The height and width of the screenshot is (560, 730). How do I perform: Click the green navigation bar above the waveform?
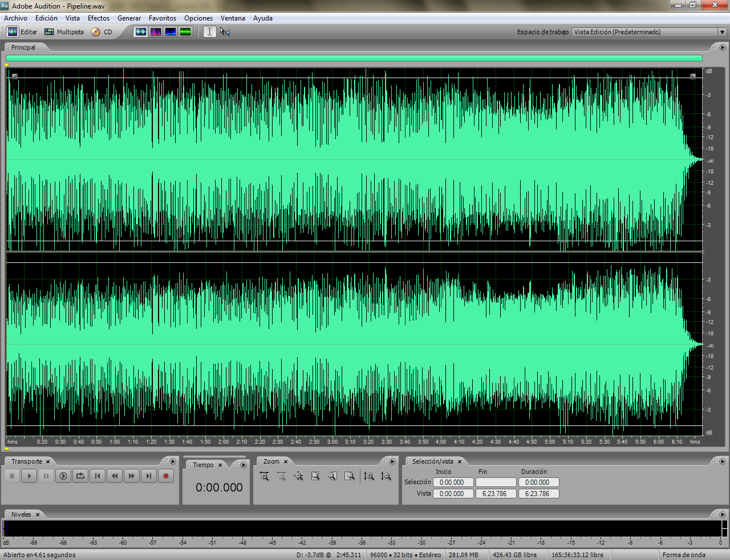click(354, 58)
